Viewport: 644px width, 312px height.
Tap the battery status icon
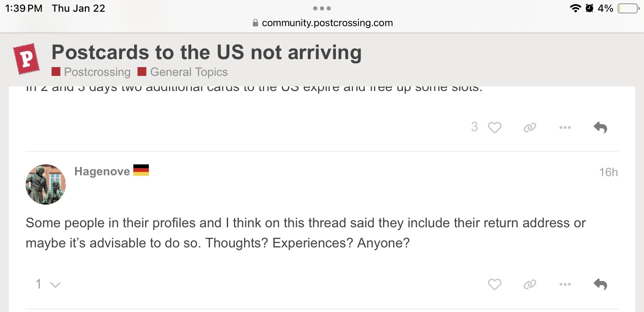pyautogui.click(x=628, y=8)
